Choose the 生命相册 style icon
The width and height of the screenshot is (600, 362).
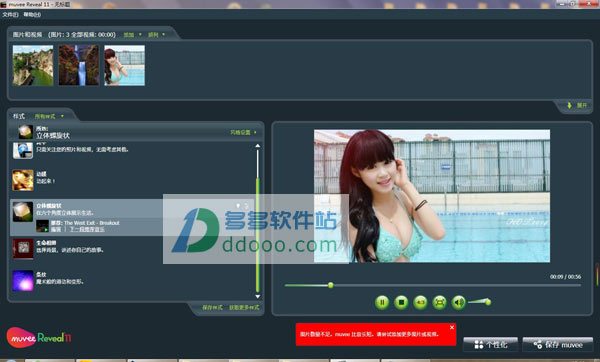click(x=23, y=249)
